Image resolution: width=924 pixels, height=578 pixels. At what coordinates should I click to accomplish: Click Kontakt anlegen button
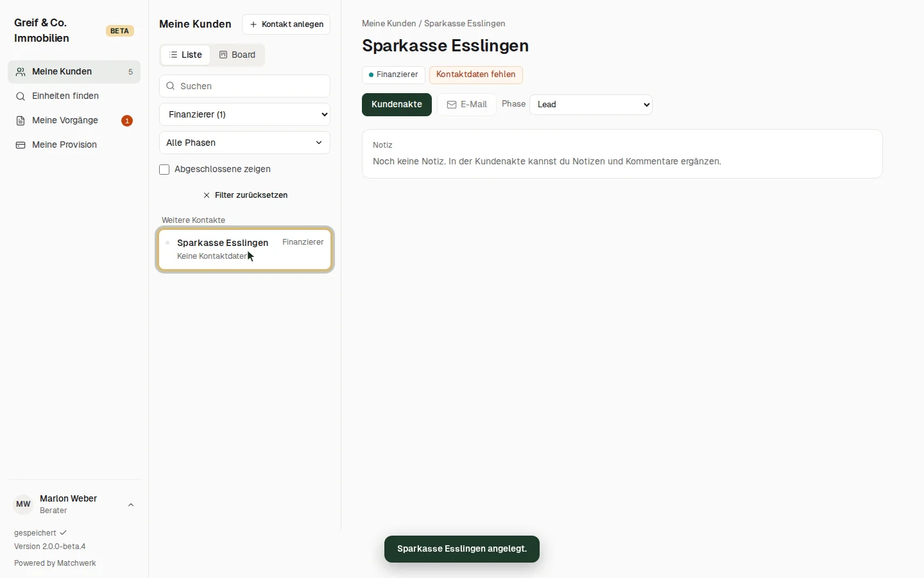point(286,24)
